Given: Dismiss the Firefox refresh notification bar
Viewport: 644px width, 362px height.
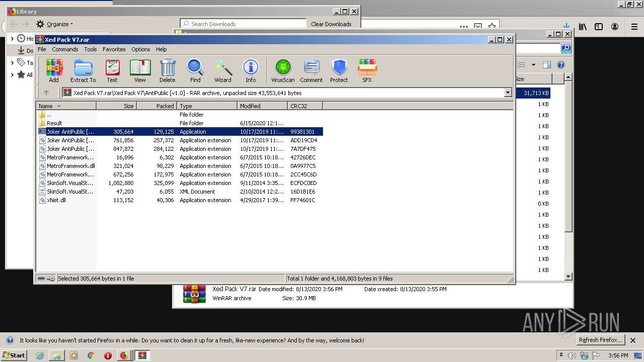Looking at the screenshot, I should (x=633, y=340).
